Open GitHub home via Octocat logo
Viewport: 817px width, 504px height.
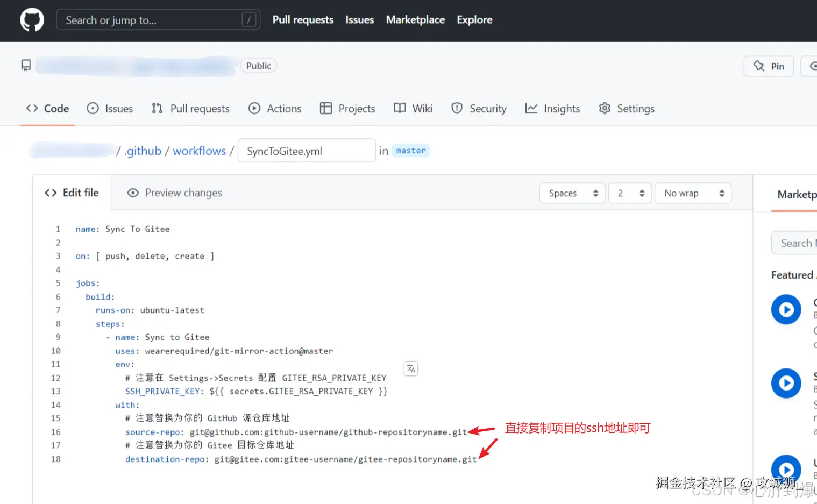tap(32, 20)
